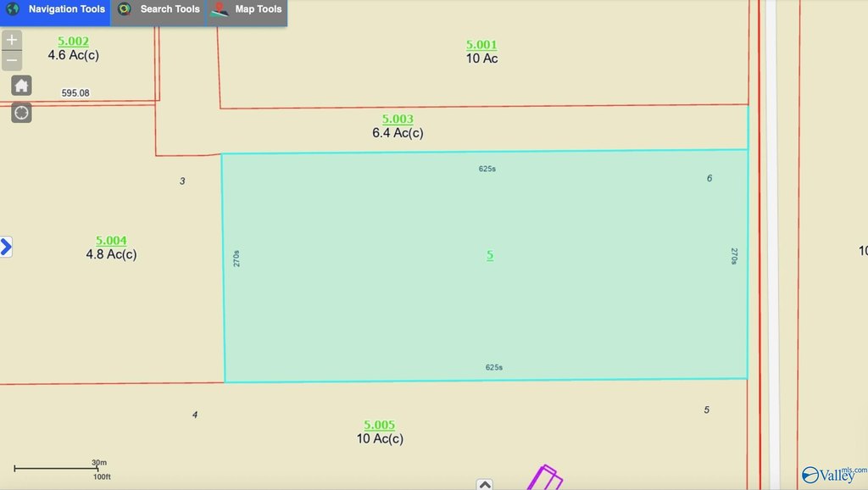This screenshot has width=868, height=490.
Task: Open parcel 5.003 label link
Action: (x=398, y=120)
